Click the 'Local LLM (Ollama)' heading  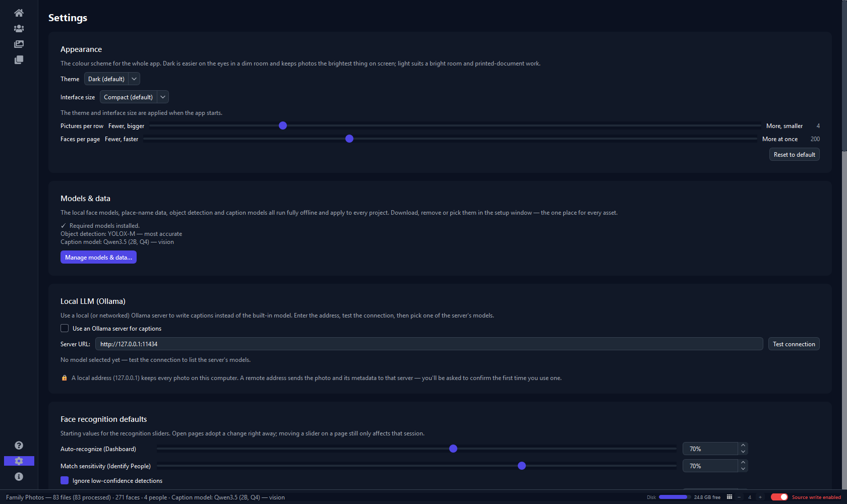[x=93, y=301]
